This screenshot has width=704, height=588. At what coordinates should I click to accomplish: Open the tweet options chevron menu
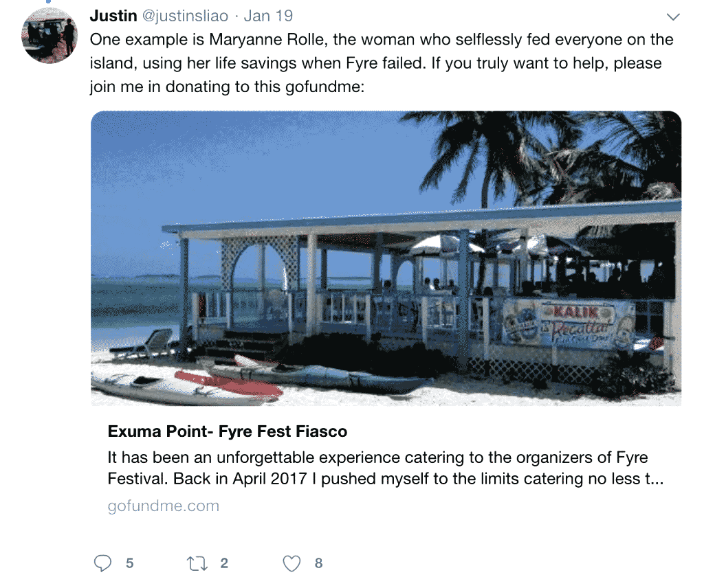(673, 16)
